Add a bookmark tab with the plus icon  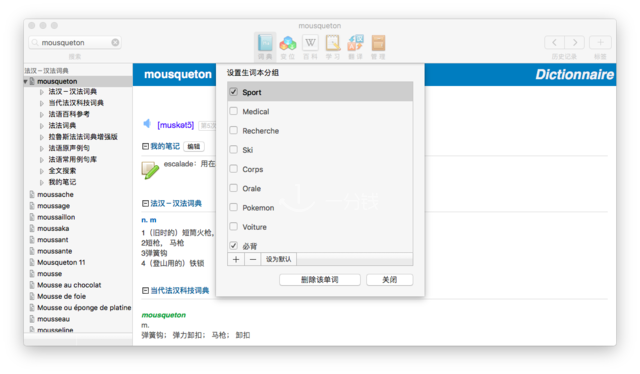point(600,42)
